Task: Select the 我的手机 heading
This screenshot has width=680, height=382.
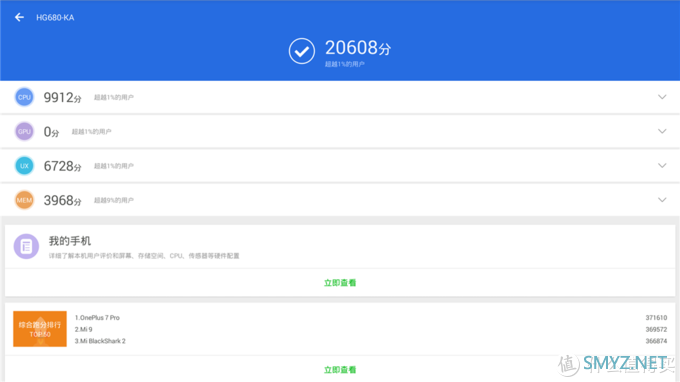Action: tap(70, 241)
